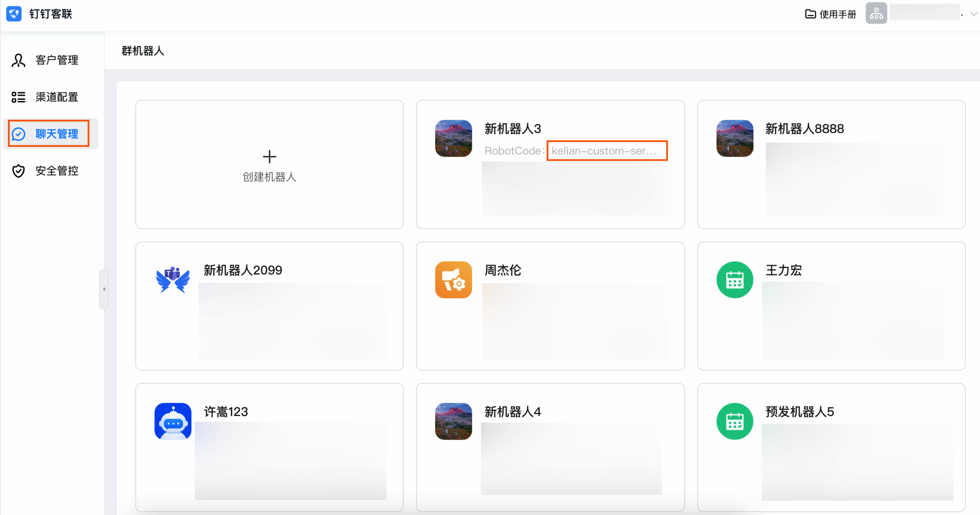Click the green calendar icon of 预发机器人5

734,421
